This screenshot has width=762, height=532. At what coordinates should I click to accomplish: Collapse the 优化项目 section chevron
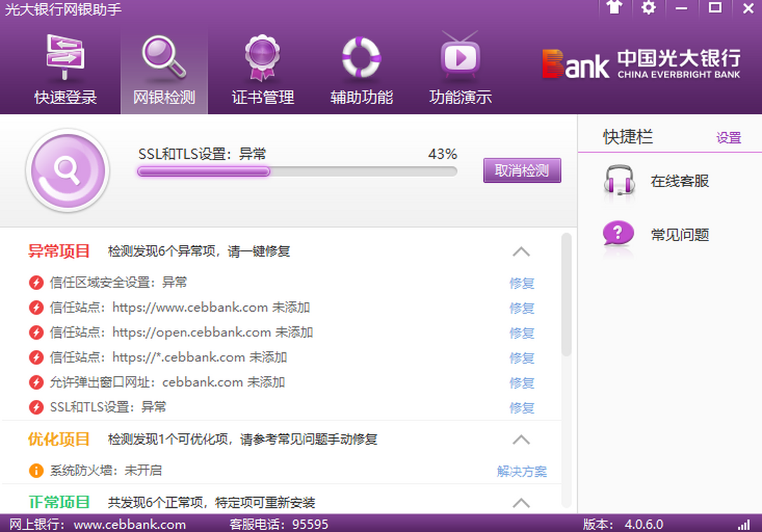[521, 439]
